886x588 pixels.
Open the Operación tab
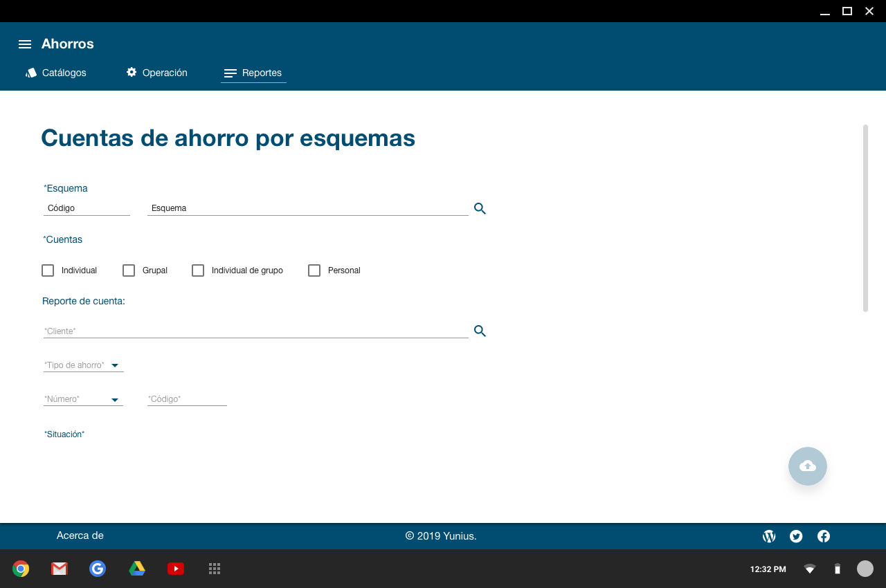157,73
